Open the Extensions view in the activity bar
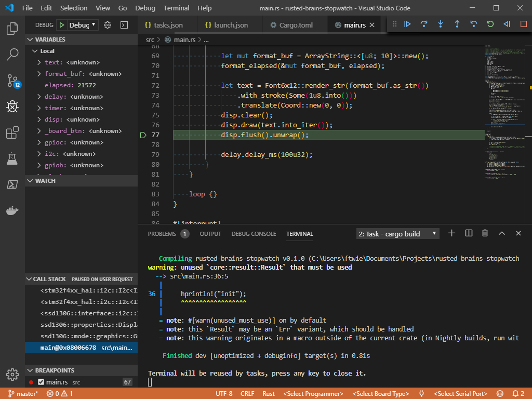532x399 pixels. tap(12, 133)
